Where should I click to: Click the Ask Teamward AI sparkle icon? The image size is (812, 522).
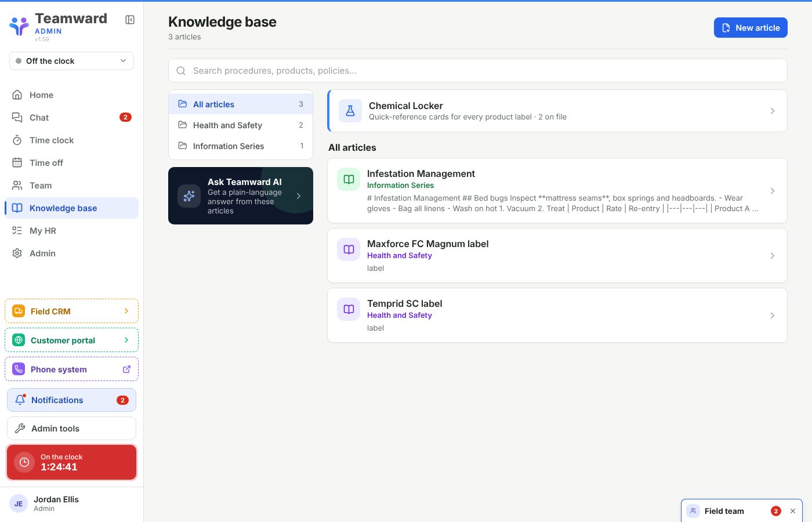(x=189, y=196)
